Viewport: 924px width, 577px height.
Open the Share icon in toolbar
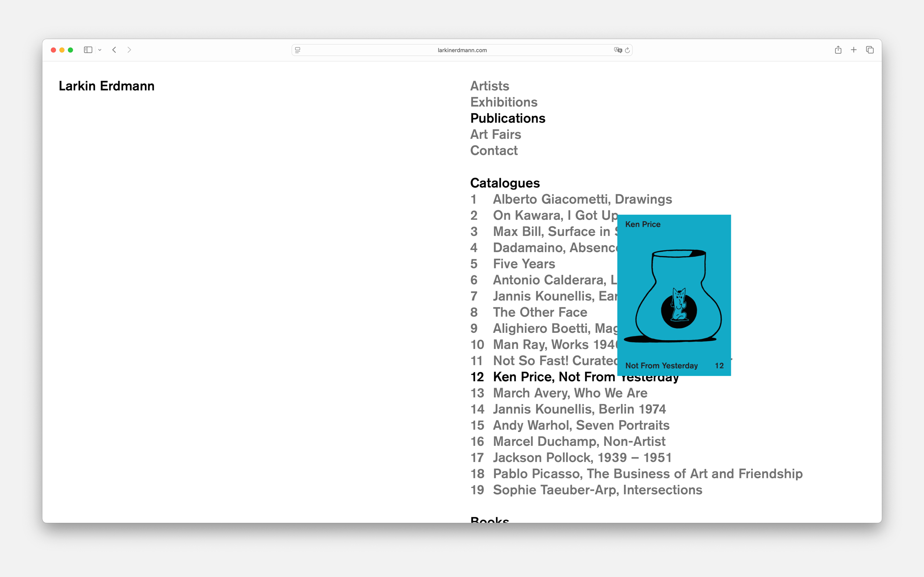[x=838, y=50]
